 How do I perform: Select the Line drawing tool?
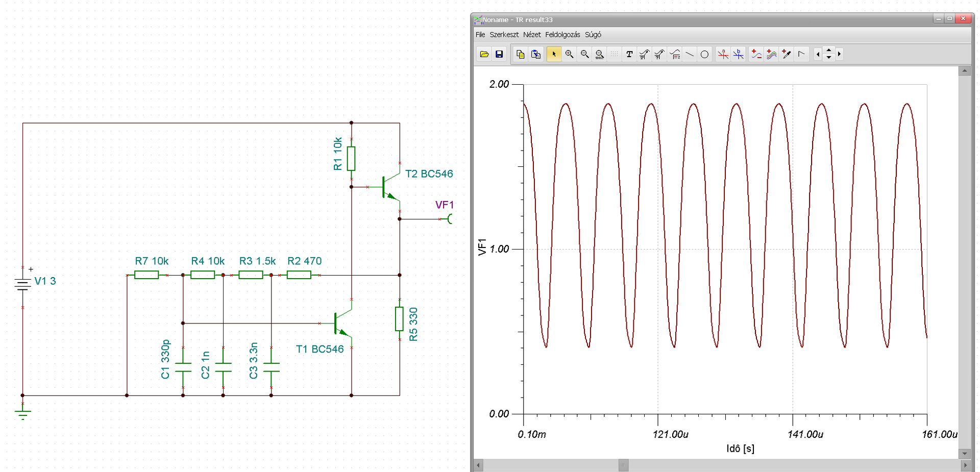(x=690, y=54)
